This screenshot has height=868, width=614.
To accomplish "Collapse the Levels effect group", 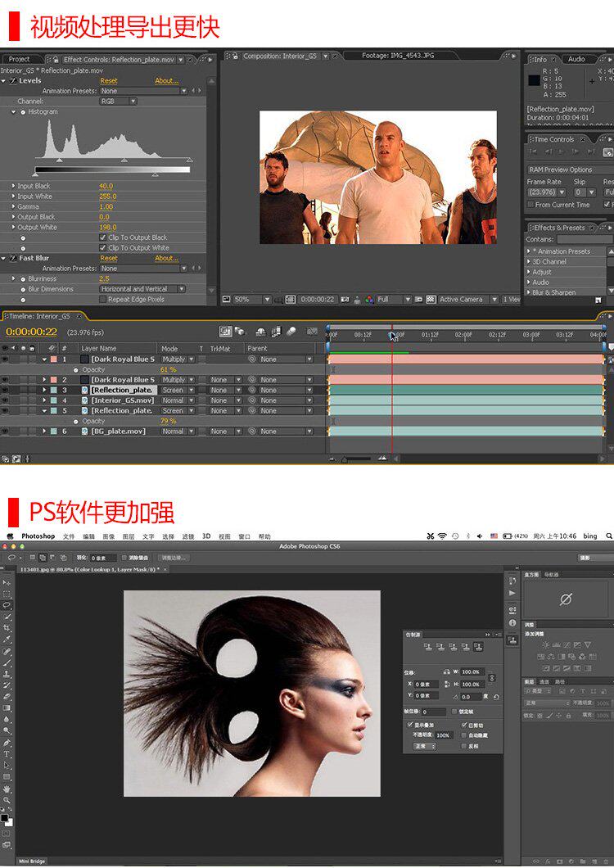I will (x=4, y=81).
